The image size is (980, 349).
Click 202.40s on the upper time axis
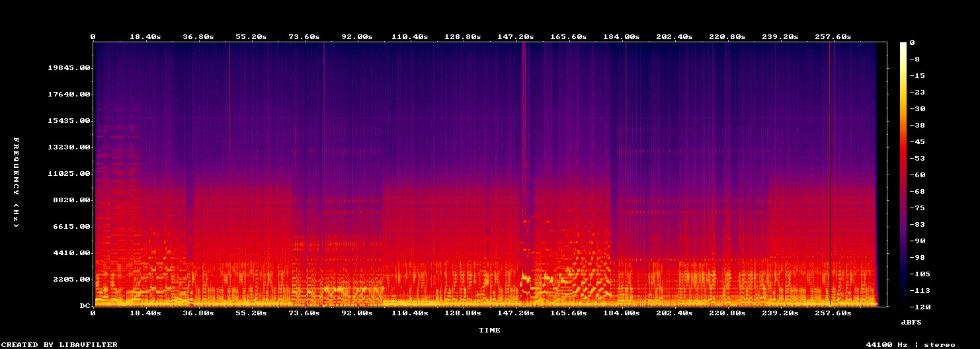pyautogui.click(x=674, y=36)
